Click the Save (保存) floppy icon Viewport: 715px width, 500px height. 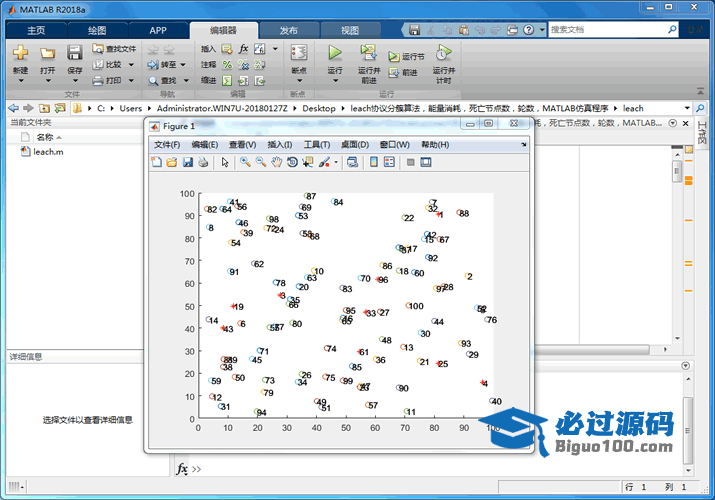pyautogui.click(x=74, y=53)
